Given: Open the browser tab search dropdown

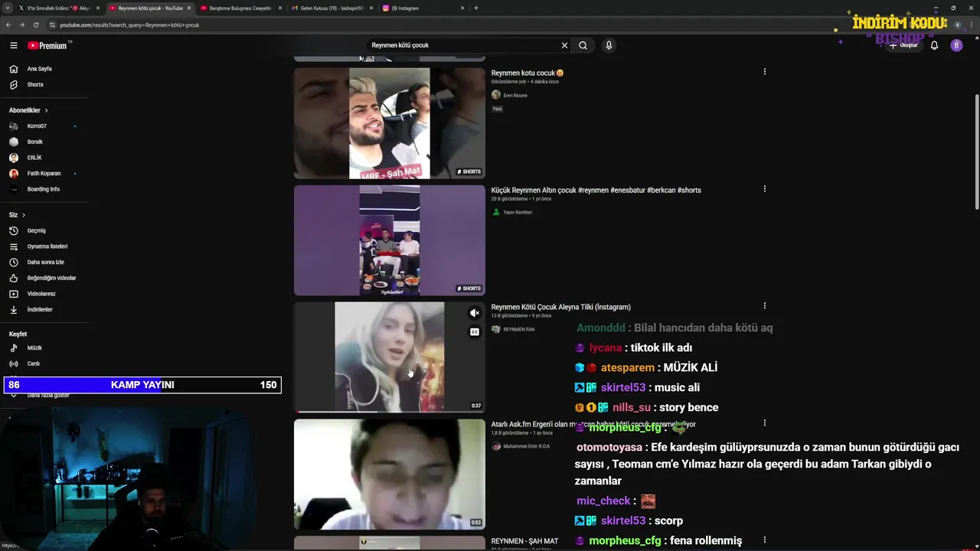Looking at the screenshot, I should tap(8, 8).
